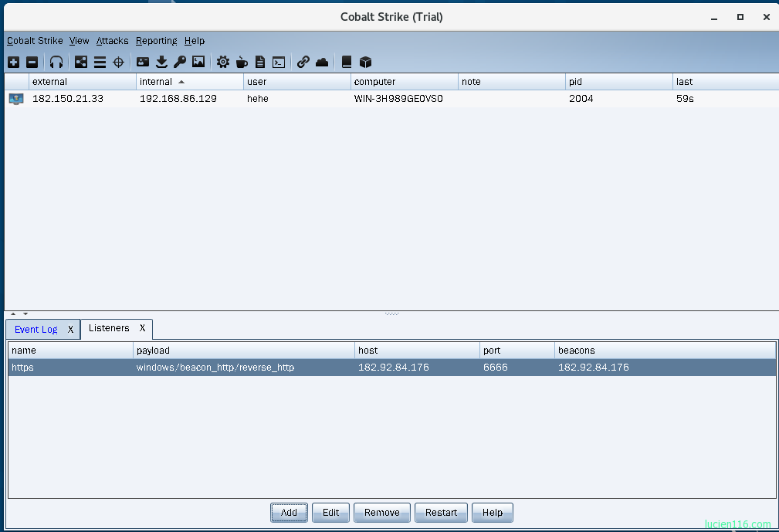This screenshot has height=532, width=779.
Task: Generate Windows executable via gear icon
Action: tap(223, 62)
